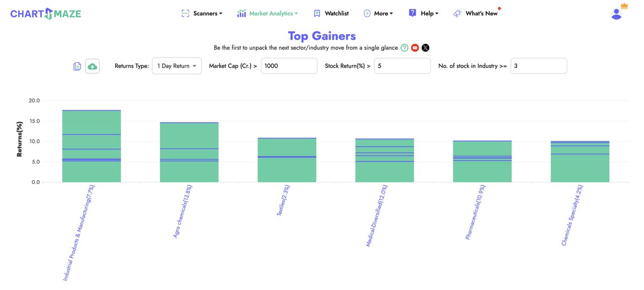Click the Scanners frame icon
The height and width of the screenshot is (290, 644).
tap(186, 13)
